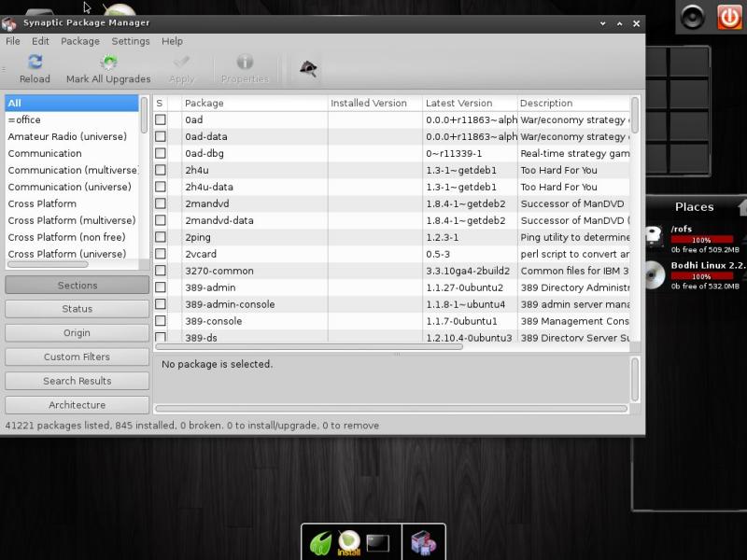
Task: Select the Communication section
Action: 72,153
